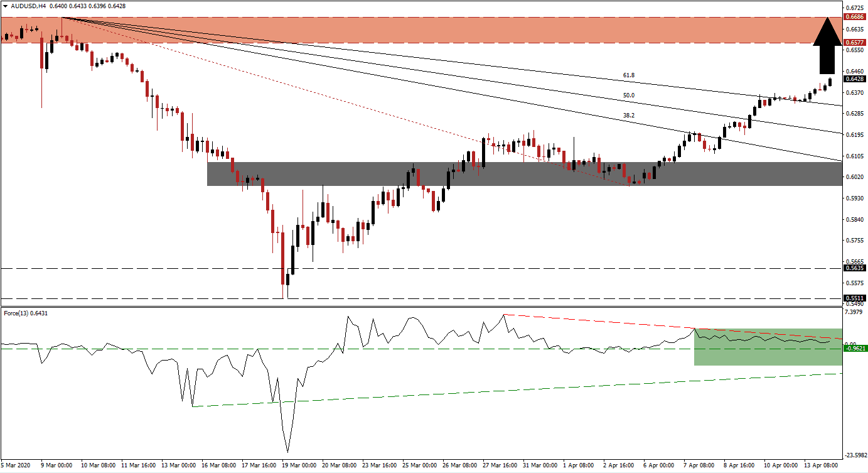The width and height of the screenshot is (868, 473).
Task: Click the 0.6195 price axis value
Action: (x=855, y=135)
